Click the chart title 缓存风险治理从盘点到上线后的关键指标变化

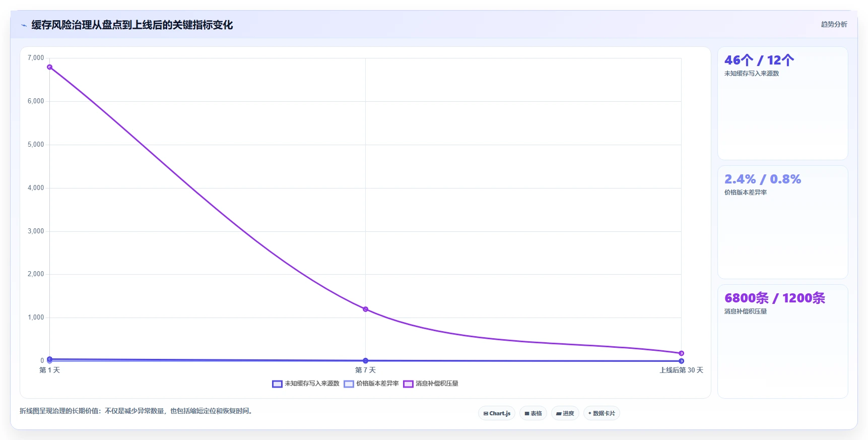coord(132,25)
